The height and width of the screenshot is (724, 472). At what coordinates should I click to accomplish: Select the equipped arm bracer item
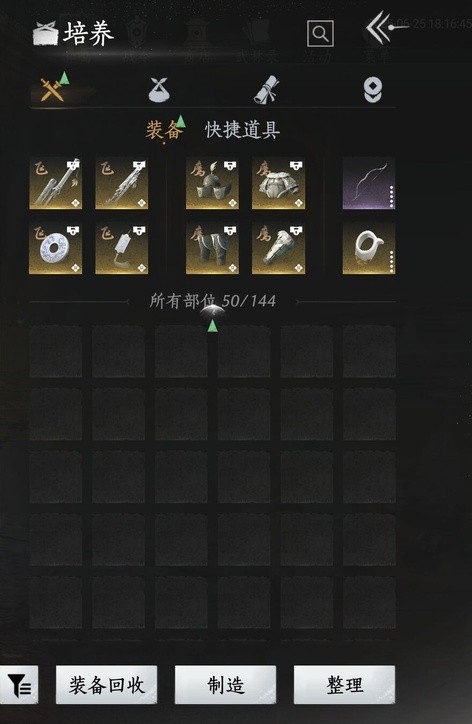click(x=278, y=248)
